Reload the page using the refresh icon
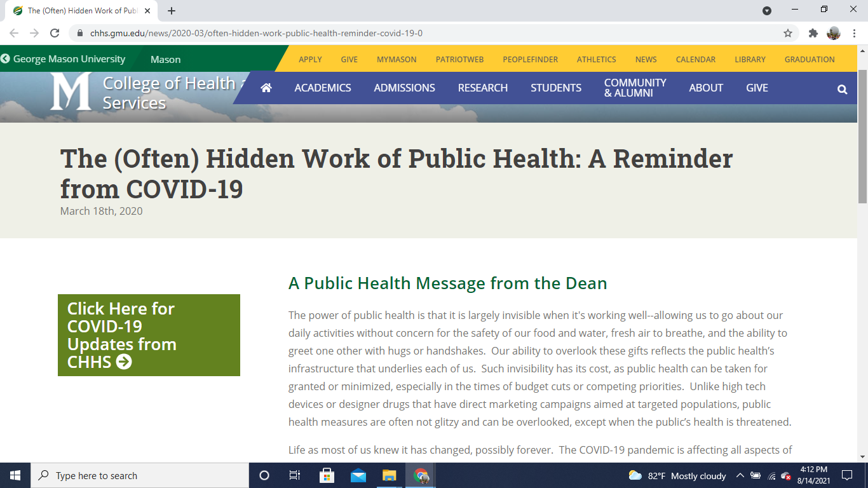 click(x=55, y=33)
